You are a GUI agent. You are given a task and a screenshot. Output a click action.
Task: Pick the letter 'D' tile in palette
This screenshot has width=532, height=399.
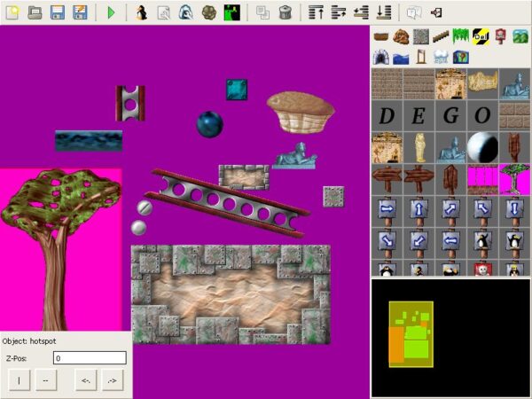(387, 115)
